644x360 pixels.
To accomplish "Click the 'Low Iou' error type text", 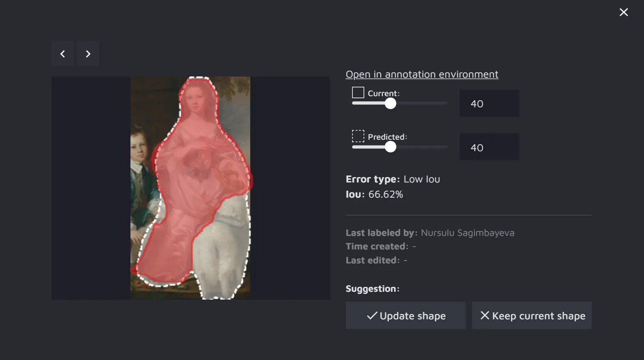I will pos(421,179).
